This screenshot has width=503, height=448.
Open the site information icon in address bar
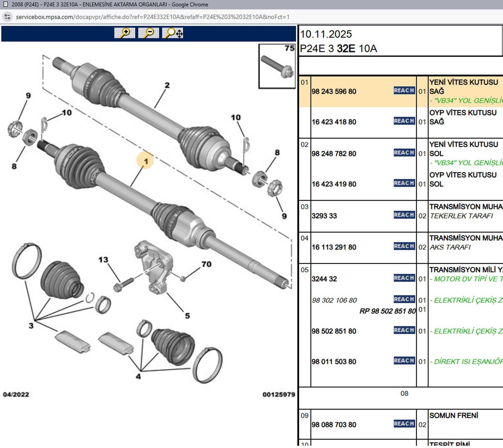coord(8,17)
